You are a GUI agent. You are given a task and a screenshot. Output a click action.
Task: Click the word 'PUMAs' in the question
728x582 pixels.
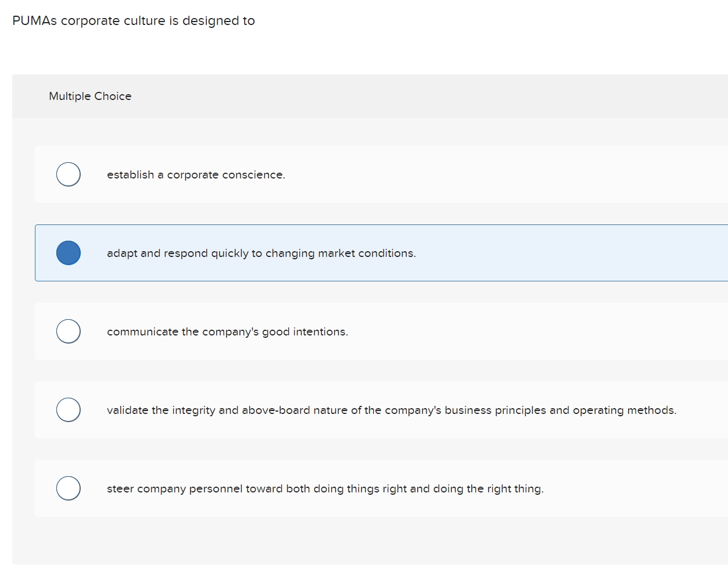[x=34, y=21]
